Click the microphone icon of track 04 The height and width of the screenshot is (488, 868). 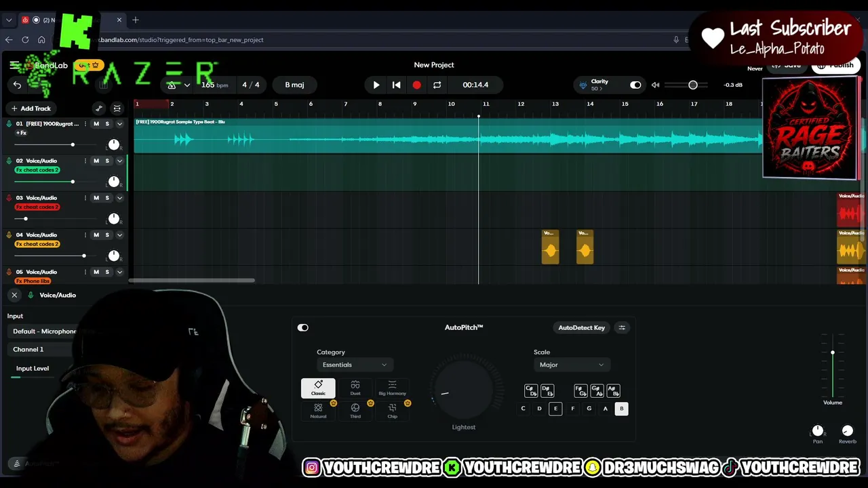click(x=9, y=235)
